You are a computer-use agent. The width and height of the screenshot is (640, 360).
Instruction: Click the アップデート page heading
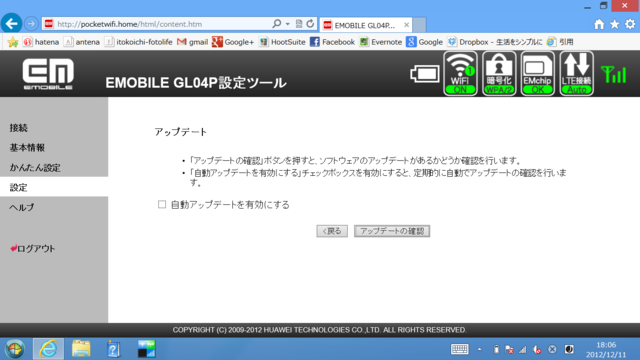coord(181,132)
